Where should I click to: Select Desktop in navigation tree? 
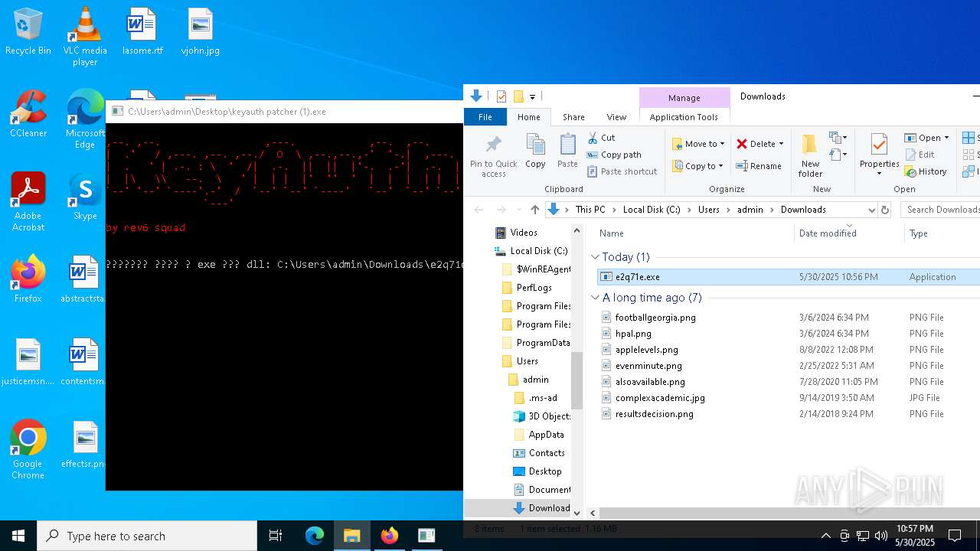pyautogui.click(x=544, y=471)
